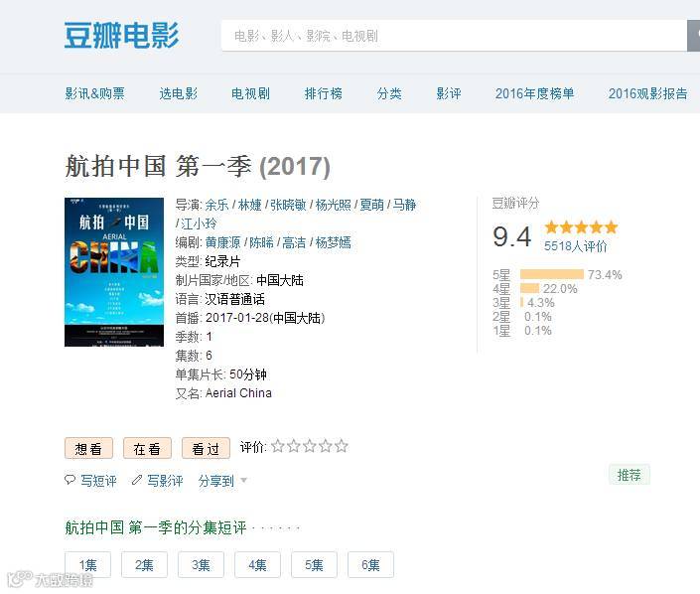Click the 单集片长 value 50分钟
The height and width of the screenshot is (594, 700).
tap(248, 374)
